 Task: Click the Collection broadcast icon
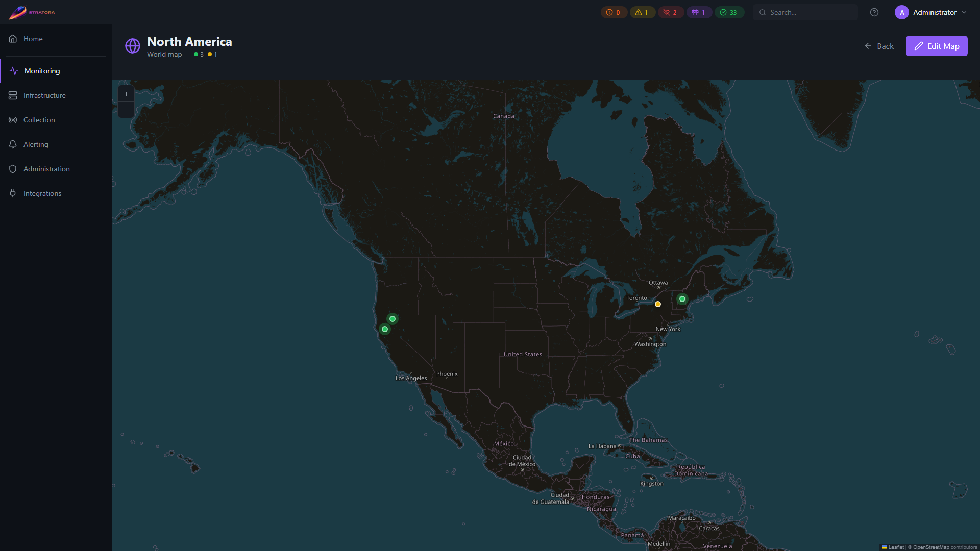13,120
